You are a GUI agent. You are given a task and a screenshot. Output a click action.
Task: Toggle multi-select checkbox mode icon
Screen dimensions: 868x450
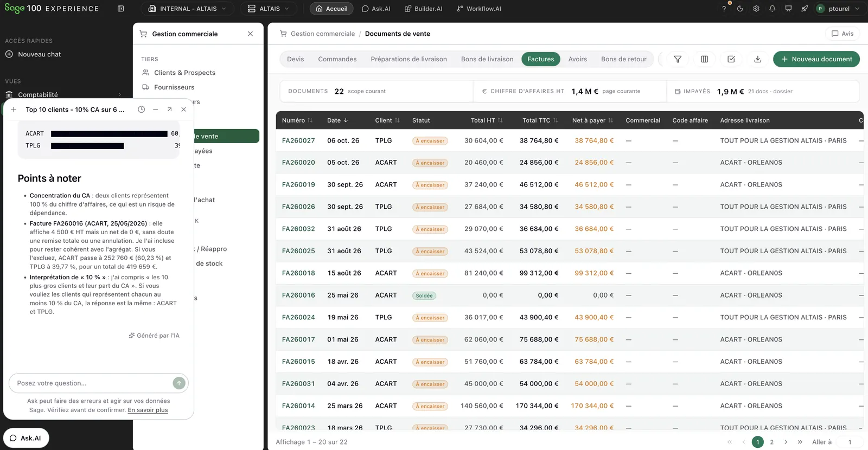tap(731, 59)
